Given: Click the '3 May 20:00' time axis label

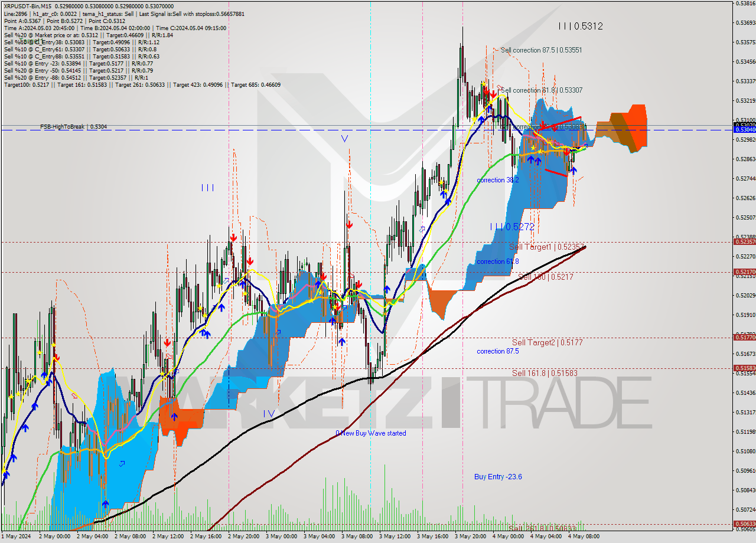Looking at the screenshot, I should [x=470, y=537].
